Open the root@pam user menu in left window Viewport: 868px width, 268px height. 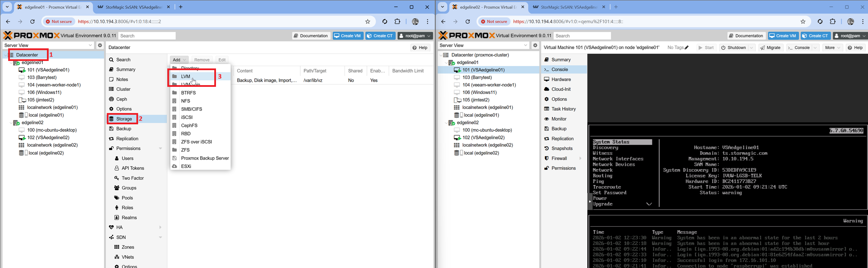point(415,36)
